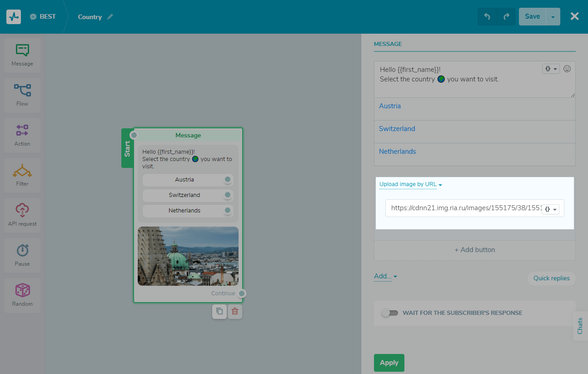Click the pencil icon beside Country

pyautogui.click(x=110, y=17)
